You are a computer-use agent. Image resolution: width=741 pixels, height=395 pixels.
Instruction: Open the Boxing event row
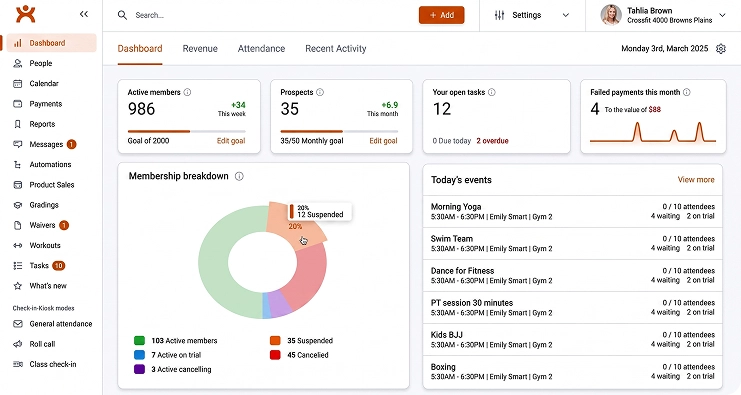[x=572, y=372]
